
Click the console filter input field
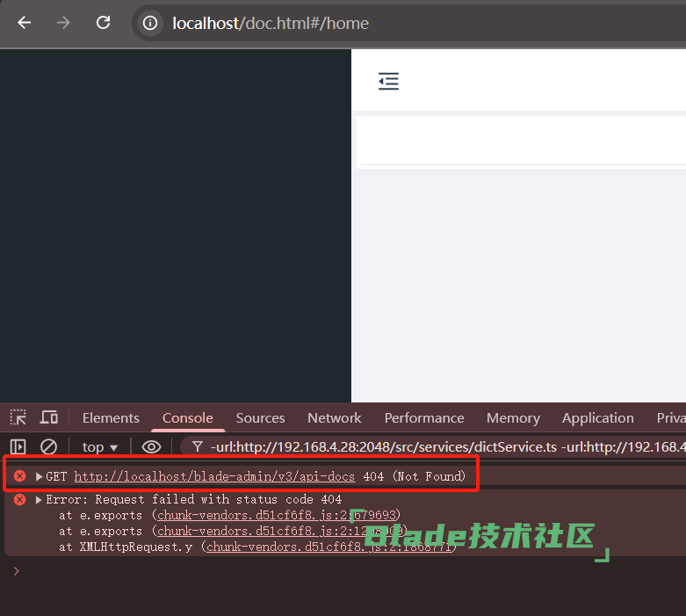[x=439, y=446]
